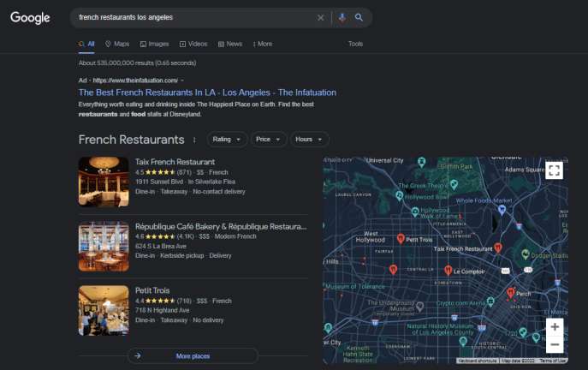Submit search with magnifier icon

click(x=359, y=17)
